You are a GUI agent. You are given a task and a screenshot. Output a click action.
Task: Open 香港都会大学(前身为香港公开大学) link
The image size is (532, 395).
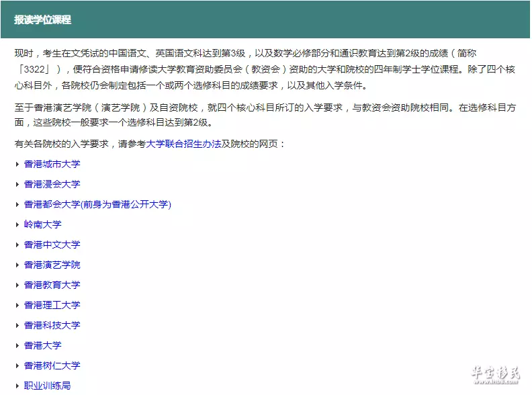[x=97, y=204]
